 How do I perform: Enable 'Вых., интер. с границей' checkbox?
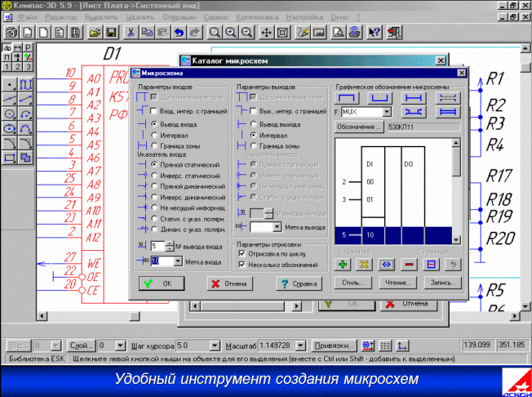253,111
